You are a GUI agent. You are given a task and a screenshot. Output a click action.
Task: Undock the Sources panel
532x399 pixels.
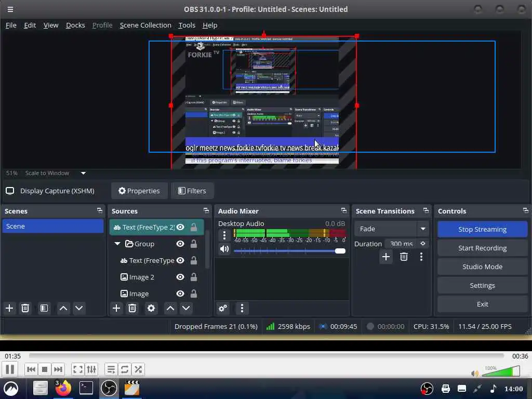click(x=206, y=211)
